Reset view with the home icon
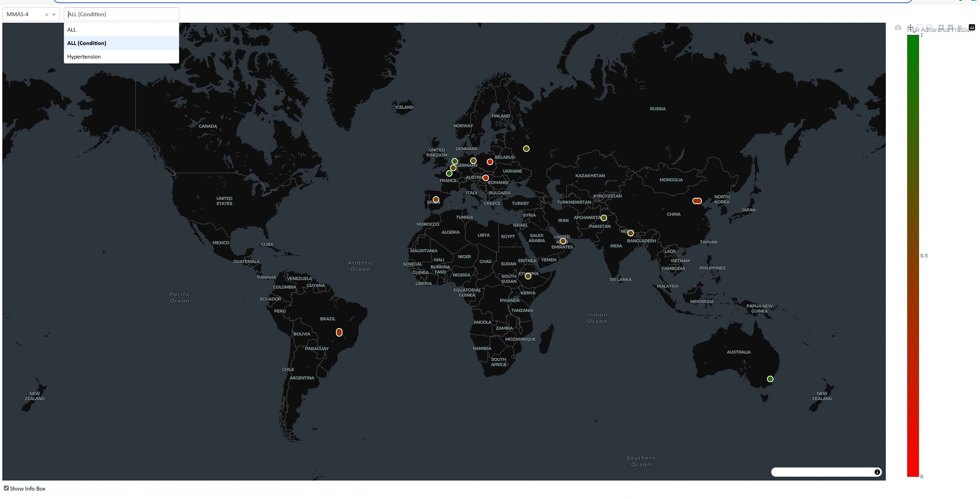This screenshot has height=499, width=980. pos(960,27)
